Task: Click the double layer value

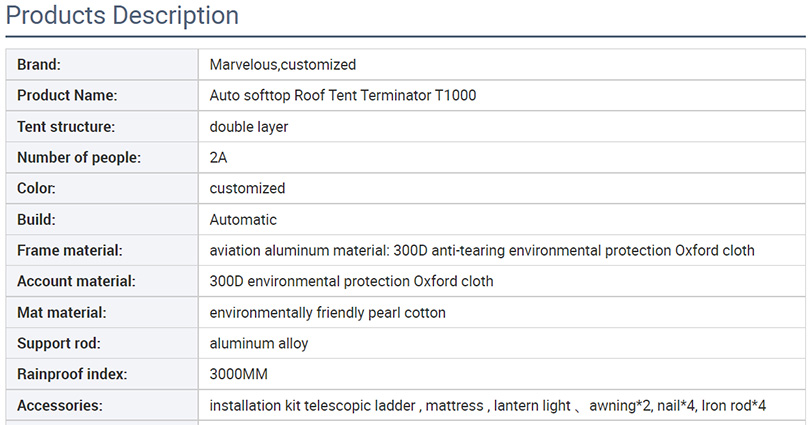Action: [x=248, y=127]
